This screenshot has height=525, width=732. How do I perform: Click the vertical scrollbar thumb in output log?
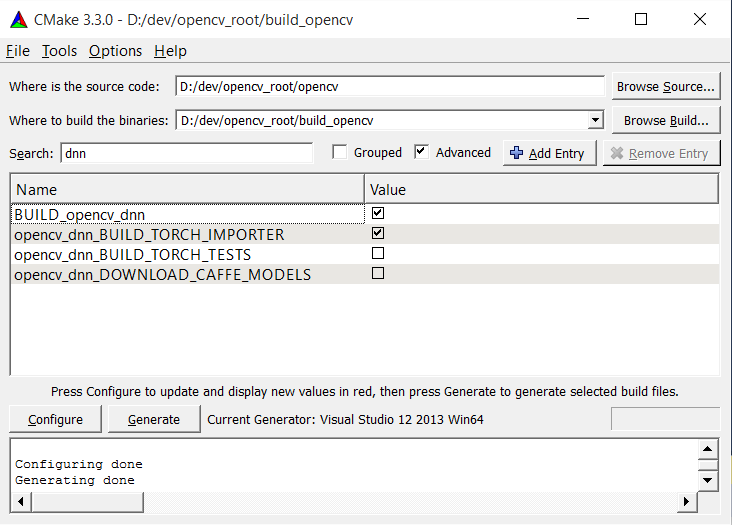708,465
